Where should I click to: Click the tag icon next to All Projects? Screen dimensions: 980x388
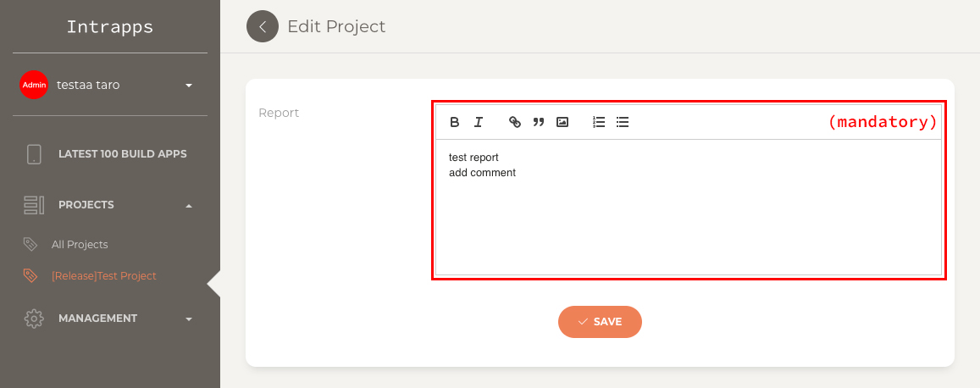click(30, 244)
